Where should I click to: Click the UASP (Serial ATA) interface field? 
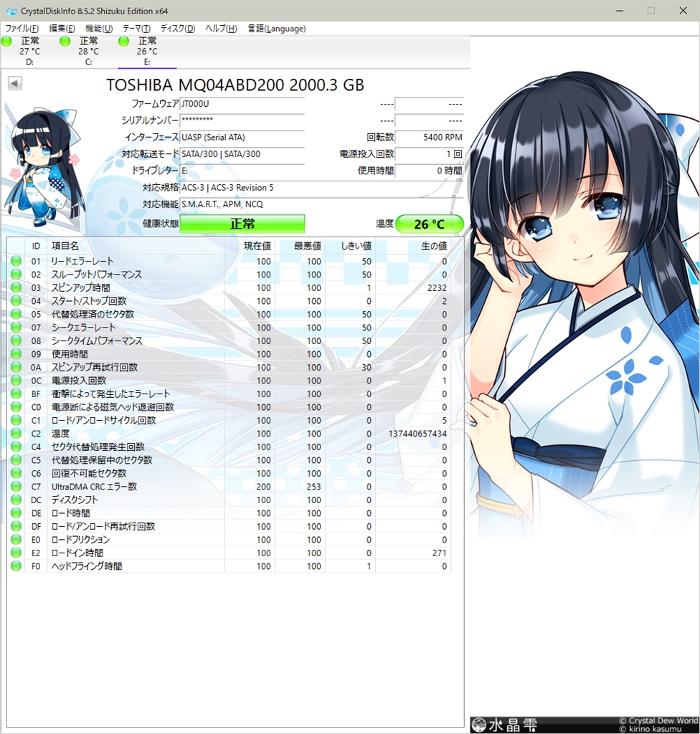[x=242, y=137]
